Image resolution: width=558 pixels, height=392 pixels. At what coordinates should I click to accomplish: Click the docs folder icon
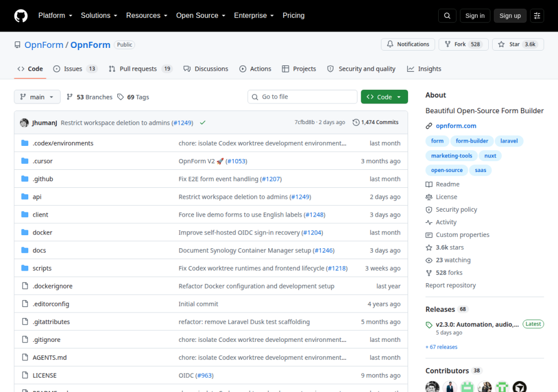25,250
